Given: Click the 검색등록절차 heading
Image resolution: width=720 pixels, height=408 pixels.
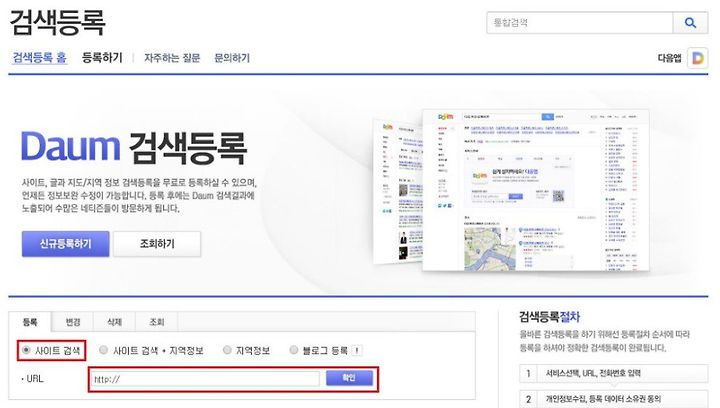Looking at the screenshot, I should (550, 317).
